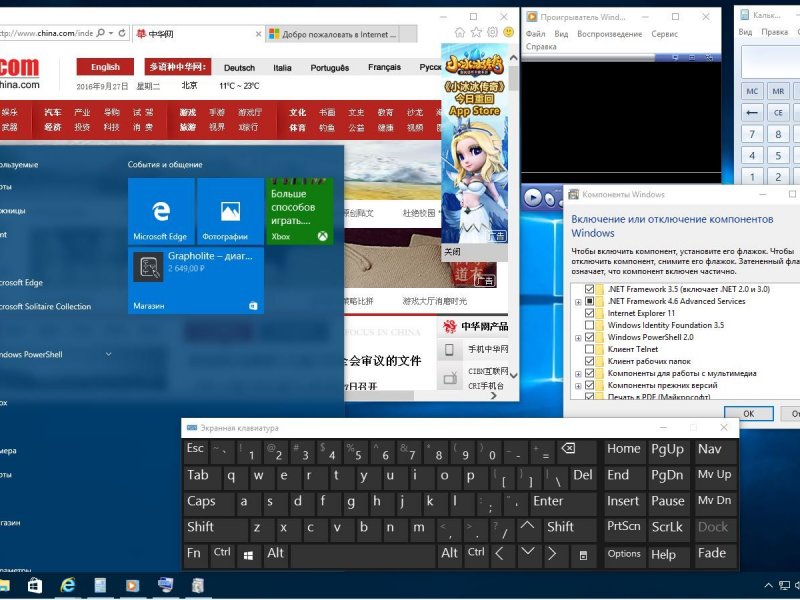Click the Play button in Windows Media Player
800x600 pixels.
coord(532,197)
